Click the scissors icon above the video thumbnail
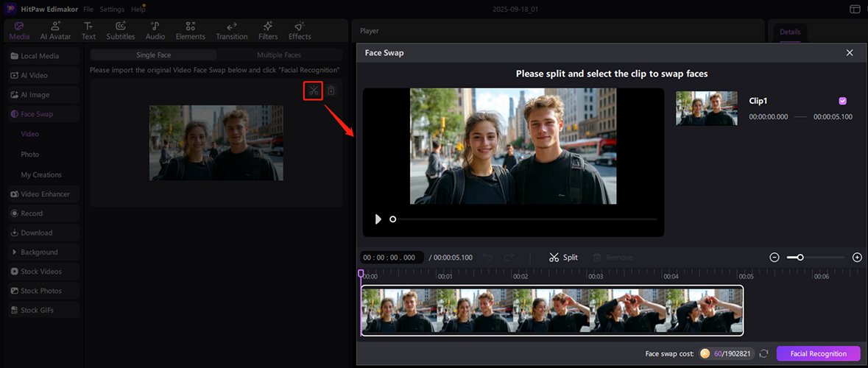The height and width of the screenshot is (368, 868). point(314,91)
